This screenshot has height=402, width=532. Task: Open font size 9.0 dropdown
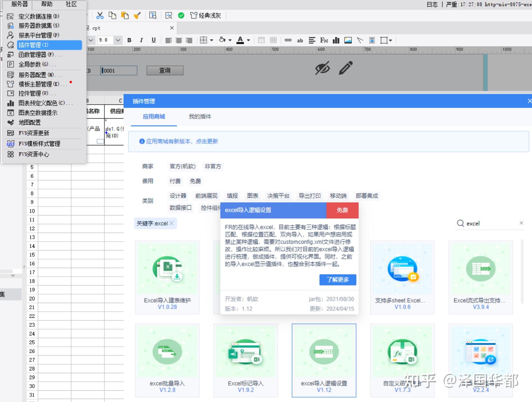point(118,40)
